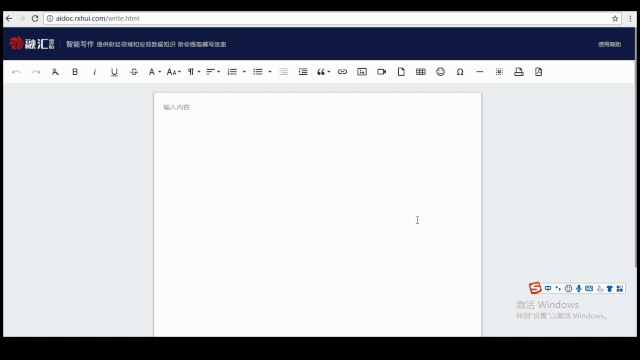Screen dimensions: 640x360
Task: Insert a video with the camera icon
Action: coord(381,72)
